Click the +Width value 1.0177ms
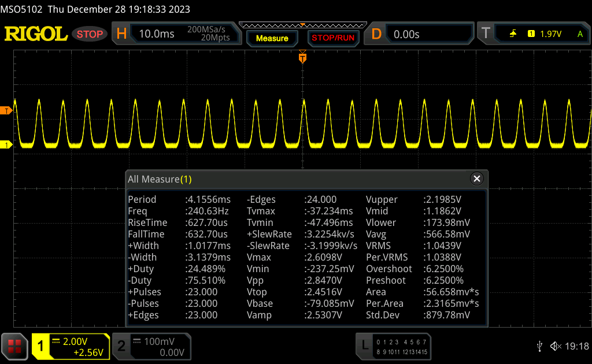Viewport: 592px width, 364px height. (208, 246)
